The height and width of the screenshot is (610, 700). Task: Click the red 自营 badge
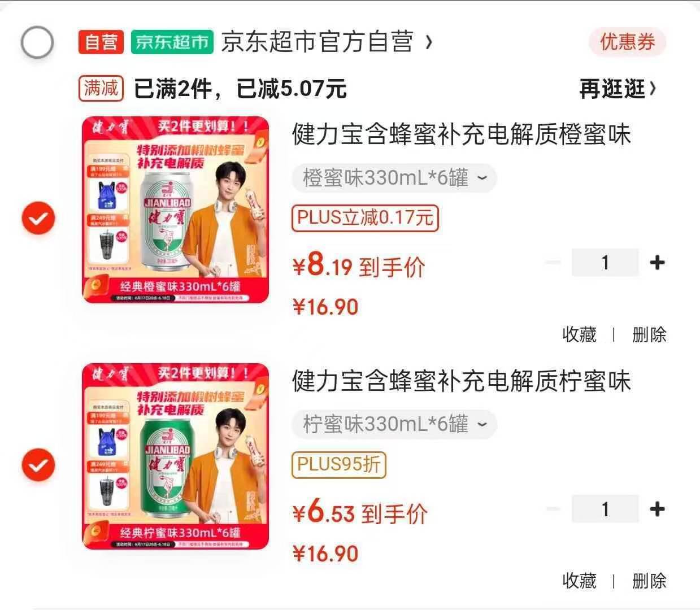(102, 42)
